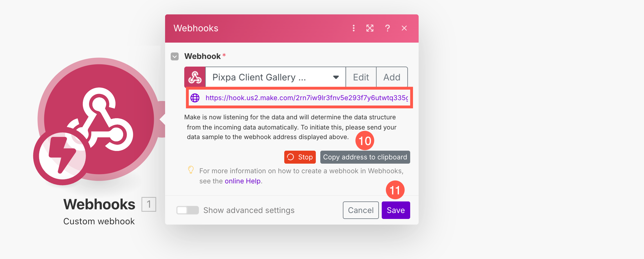This screenshot has width=644, height=259.
Task: Select the large Webhooks module circle on canvas
Action: [x=99, y=119]
